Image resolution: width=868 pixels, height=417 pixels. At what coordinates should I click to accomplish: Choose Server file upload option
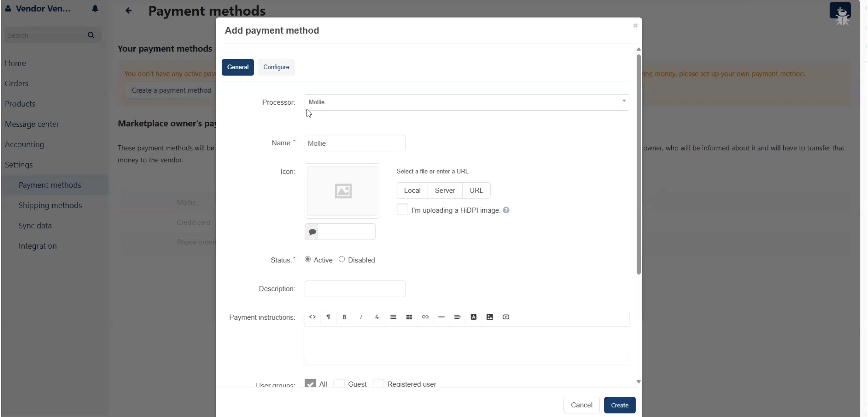coord(445,190)
